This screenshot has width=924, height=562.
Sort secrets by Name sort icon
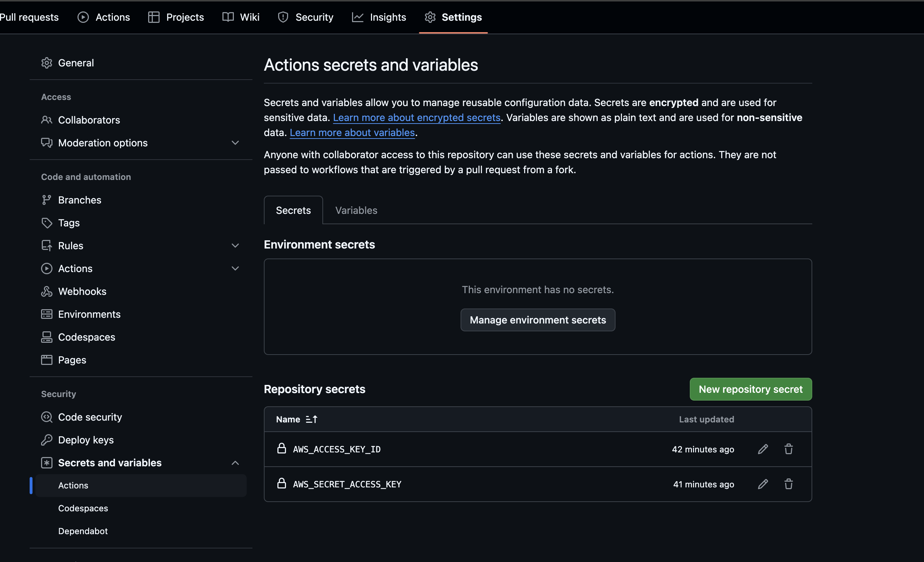pos(311,419)
